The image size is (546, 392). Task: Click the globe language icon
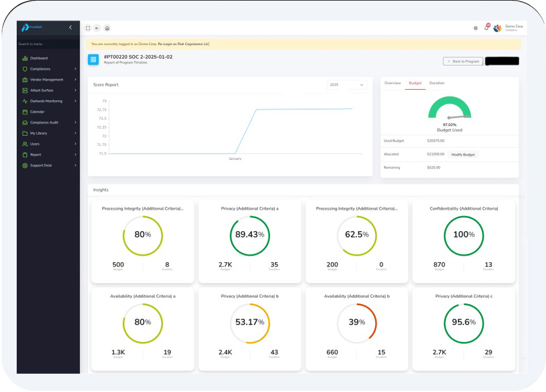(x=475, y=28)
